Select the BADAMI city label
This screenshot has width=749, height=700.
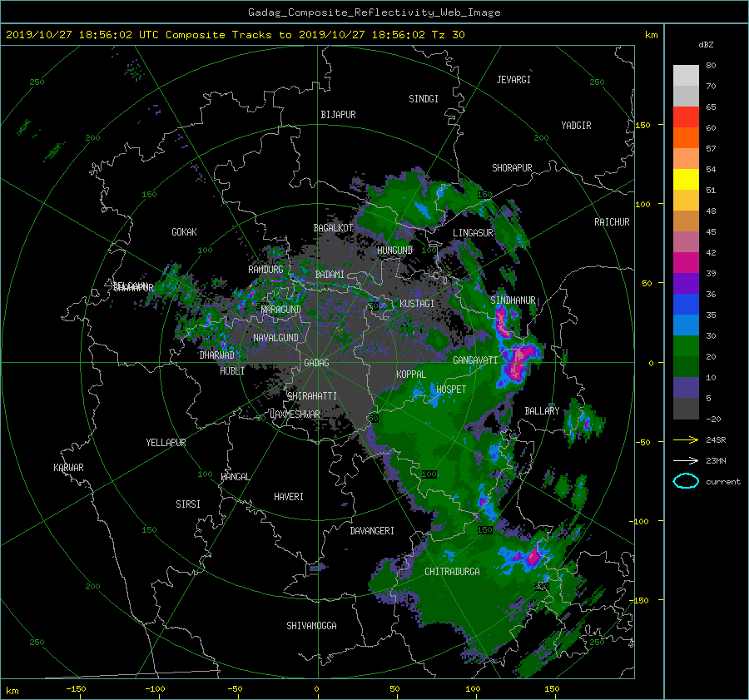tap(330, 275)
